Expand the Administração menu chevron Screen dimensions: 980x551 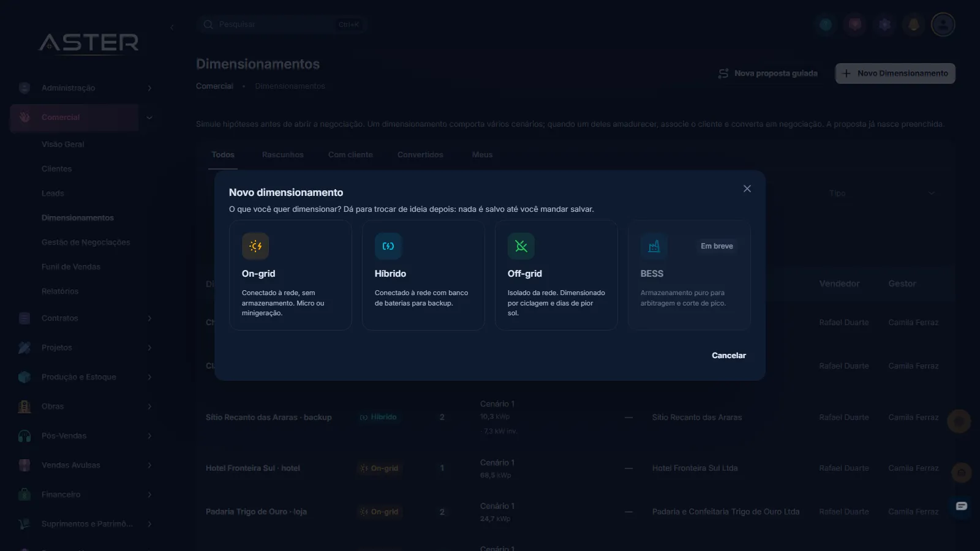pos(149,88)
